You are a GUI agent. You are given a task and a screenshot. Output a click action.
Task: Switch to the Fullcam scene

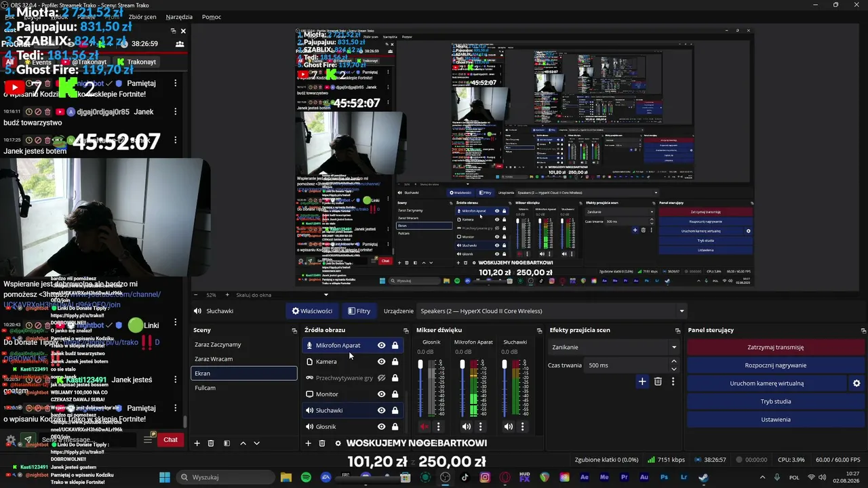click(x=244, y=388)
